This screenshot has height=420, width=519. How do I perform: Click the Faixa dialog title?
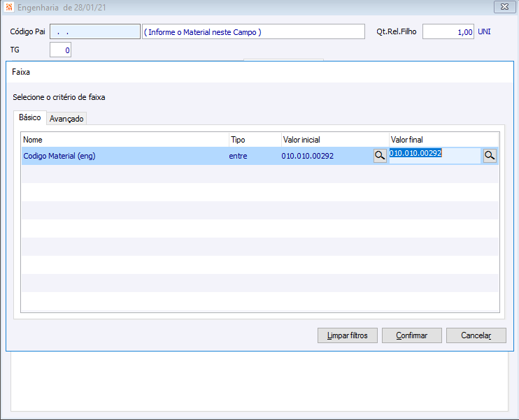point(21,72)
